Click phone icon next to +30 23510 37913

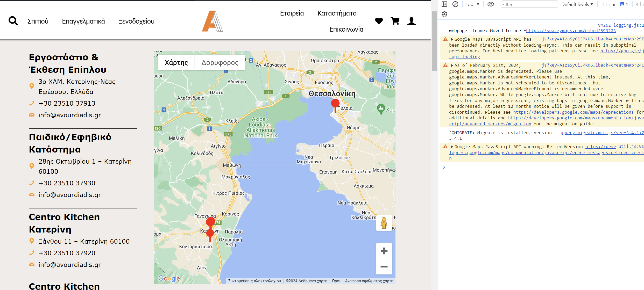(x=32, y=103)
